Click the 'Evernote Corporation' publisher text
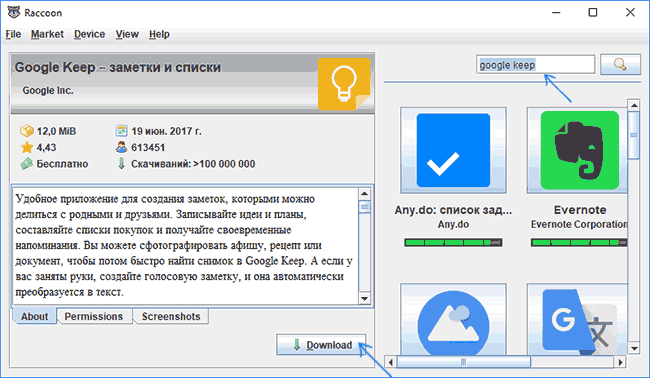This screenshot has width=650, height=378. [x=579, y=224]
